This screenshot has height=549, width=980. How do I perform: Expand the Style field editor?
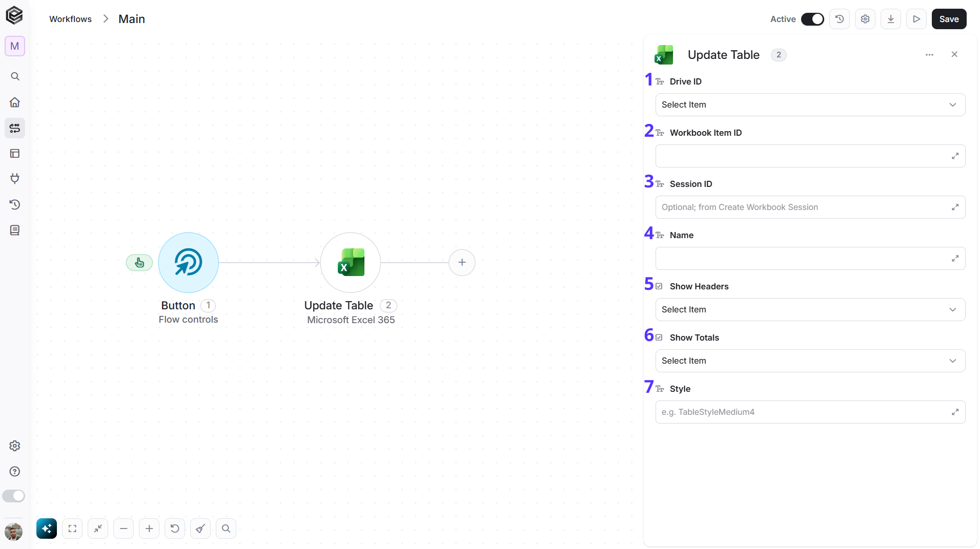click(955, 412)
